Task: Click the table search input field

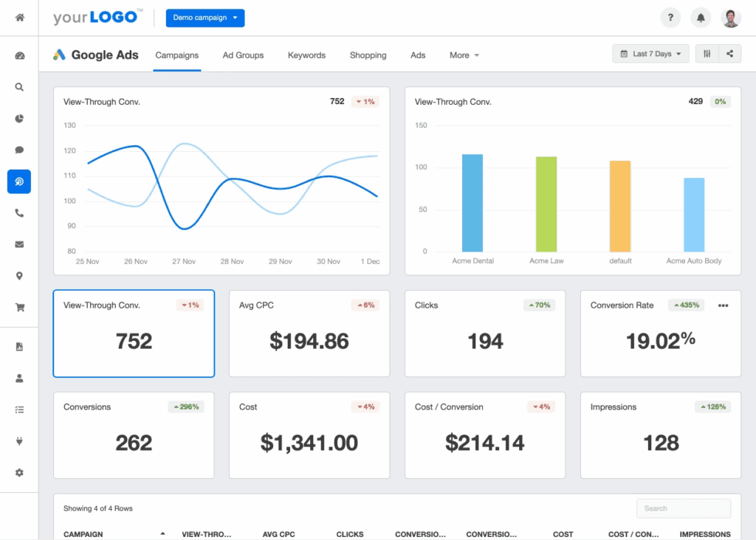Action: pyautogui.click(x=683, y=508)
